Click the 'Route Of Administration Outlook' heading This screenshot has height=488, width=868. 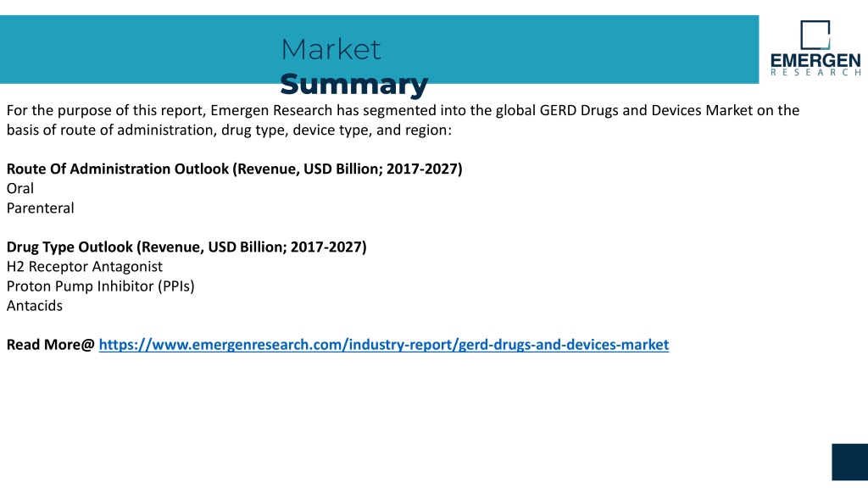point(234,169)
